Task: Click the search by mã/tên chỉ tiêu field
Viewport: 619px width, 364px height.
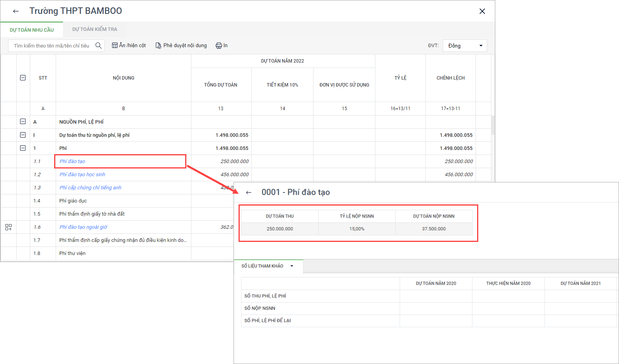Action: tap(52, 46)
